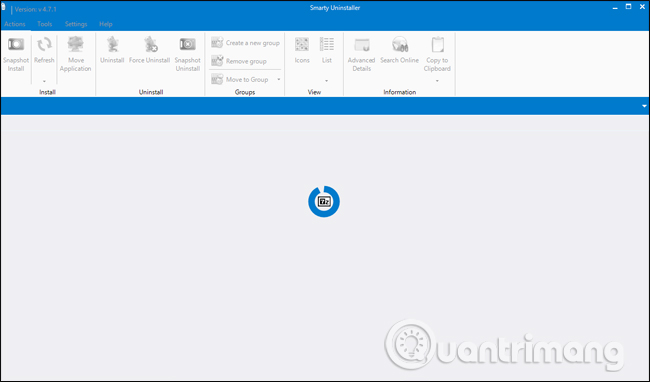
Task: Click the Refresh icon
Action: click(x=44, y=44)
